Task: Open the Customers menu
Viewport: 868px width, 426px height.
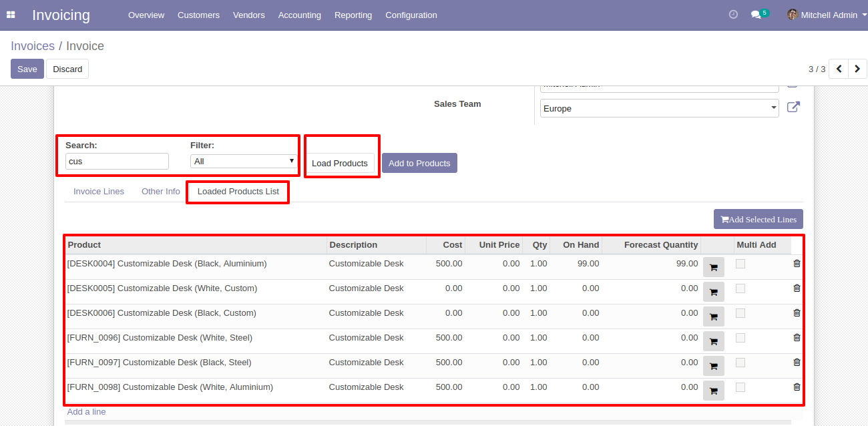Action: tap(198, 15)
